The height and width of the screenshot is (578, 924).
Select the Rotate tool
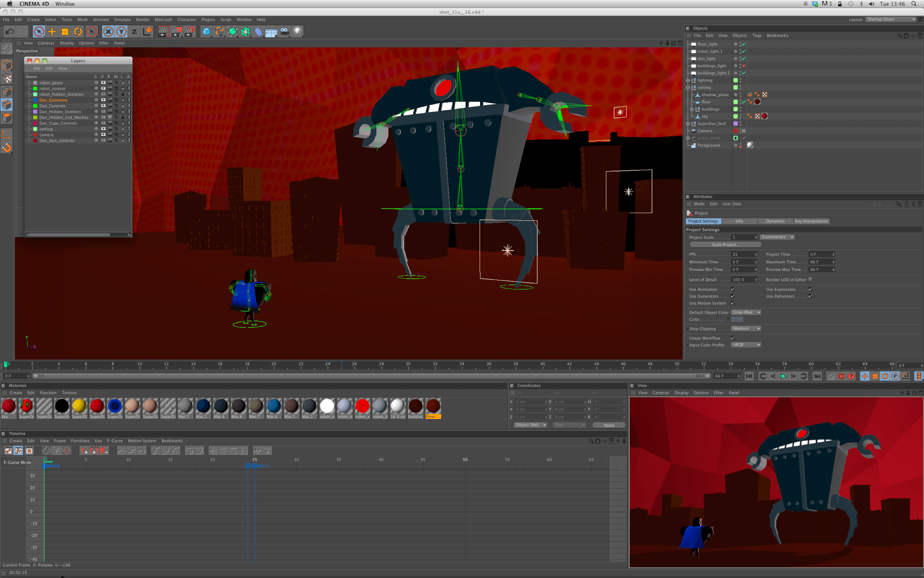click(x=78, y=32)
